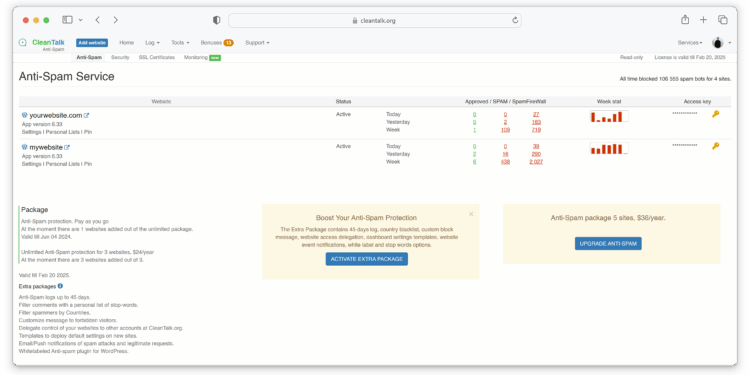Open the Services dropdown
This screenshot has width=750, height=375.
point(690,43)
